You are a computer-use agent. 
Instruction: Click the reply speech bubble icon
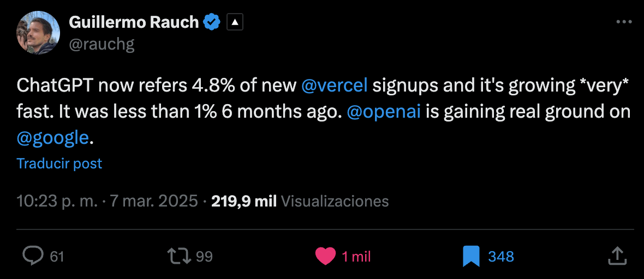(33, 256)
